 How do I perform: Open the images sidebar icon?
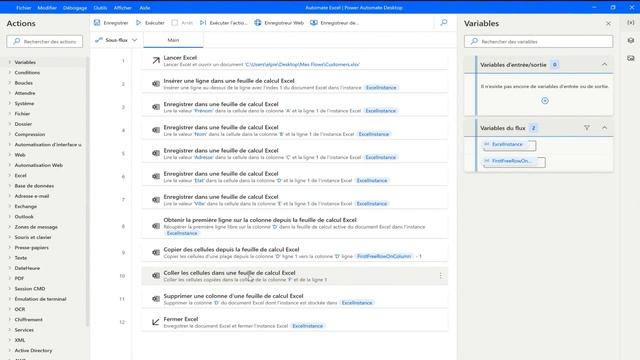(x=631, y=58)
